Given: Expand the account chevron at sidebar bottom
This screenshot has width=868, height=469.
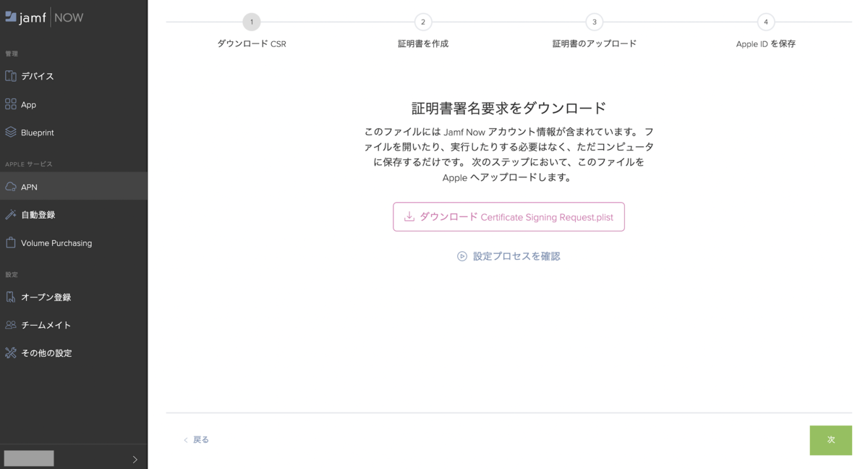Looking at the screenshot, I should tap(134, 457).
